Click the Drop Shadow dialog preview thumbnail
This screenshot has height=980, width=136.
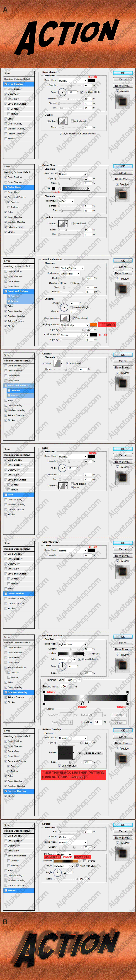click(x=122, y=101)
